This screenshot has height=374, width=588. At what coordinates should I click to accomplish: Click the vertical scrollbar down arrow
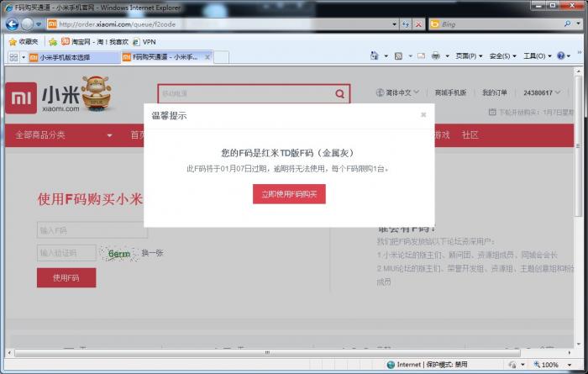pos(578,344)
